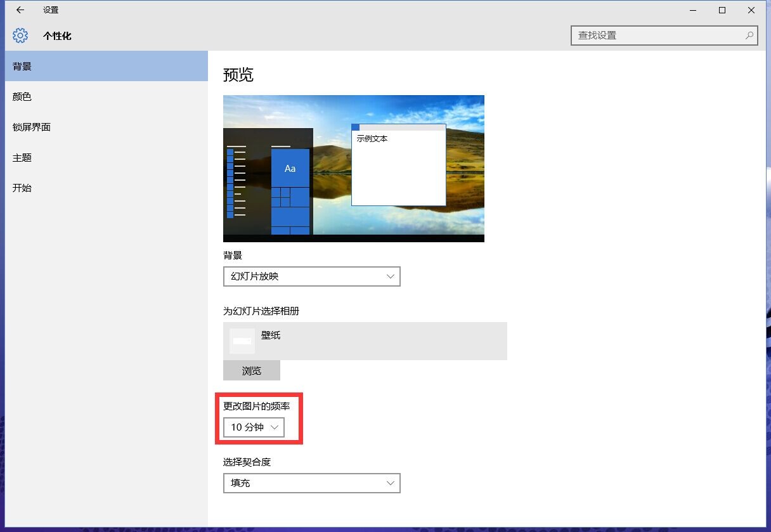Click the Personalization gear icon

[x=20, y=36]
